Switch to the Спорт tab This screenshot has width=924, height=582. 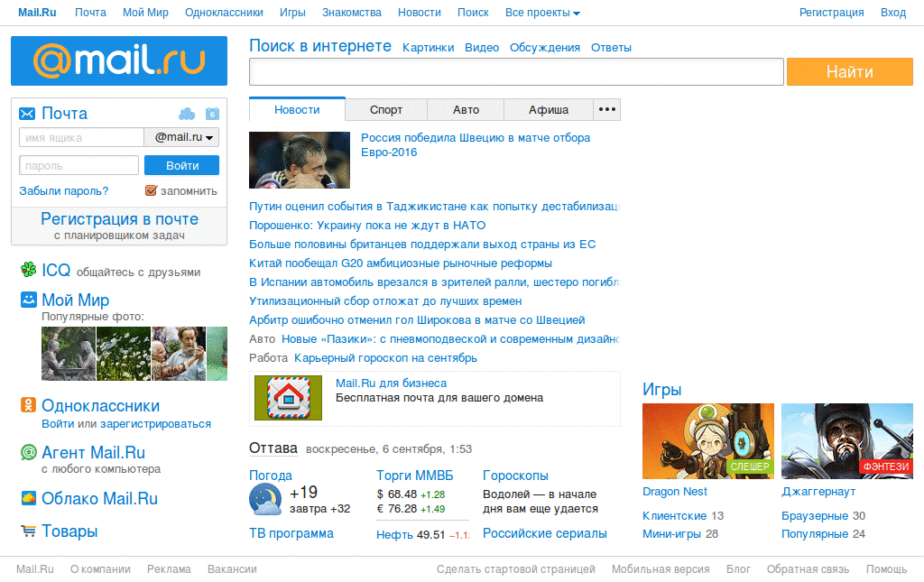coord(386,109)
